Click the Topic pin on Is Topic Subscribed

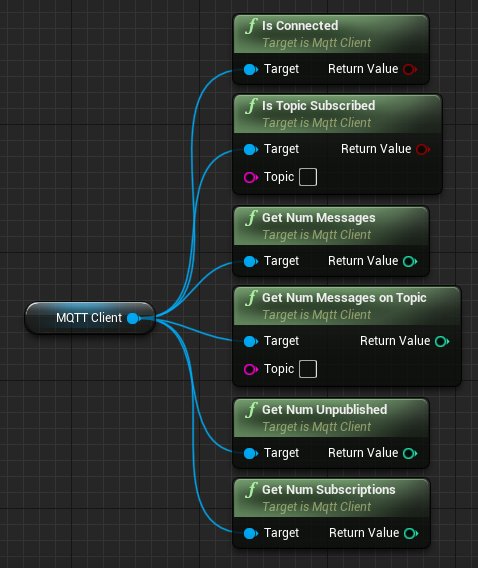coord(251,177)
